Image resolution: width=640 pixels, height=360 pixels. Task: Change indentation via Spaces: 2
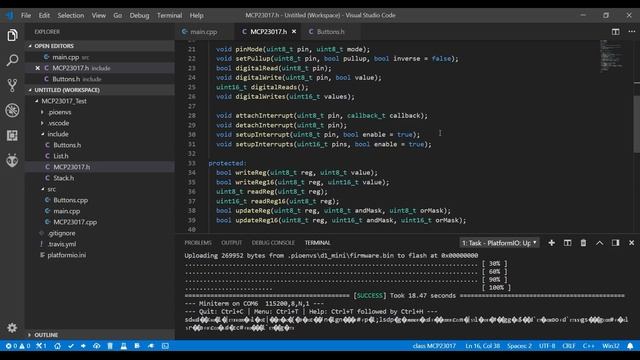click(519, 346)
